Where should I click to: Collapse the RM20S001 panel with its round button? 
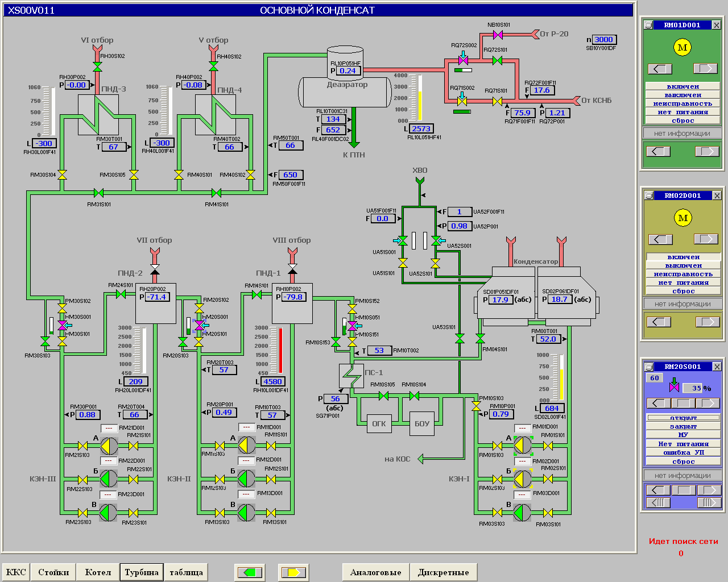[x=648, y=367]
